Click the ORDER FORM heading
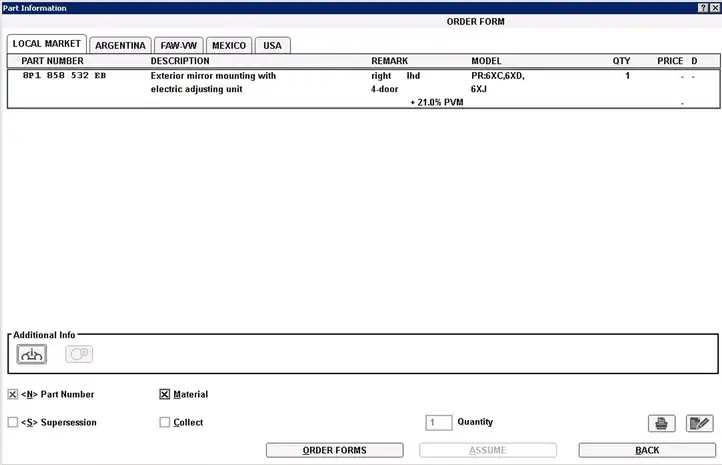 coord(476,22)
